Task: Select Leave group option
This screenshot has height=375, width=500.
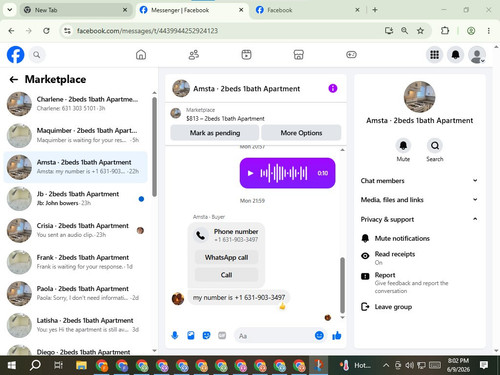Action: (x=419, y=307)
